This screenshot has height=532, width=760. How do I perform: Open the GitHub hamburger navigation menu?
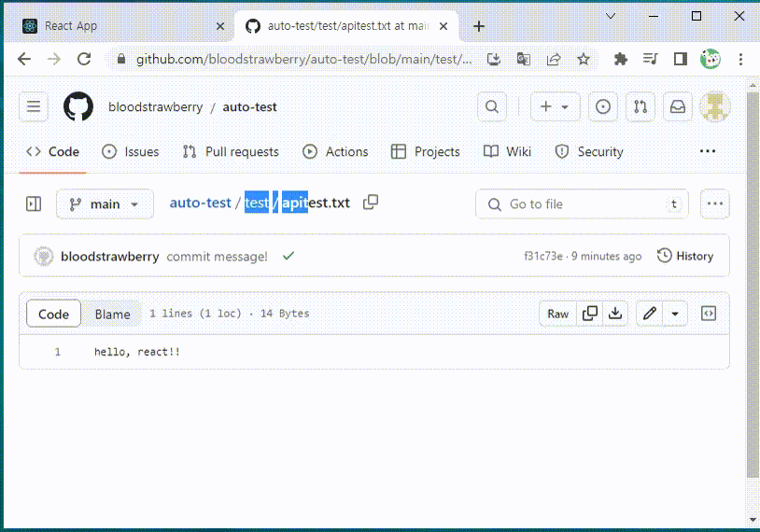coord(34,106)
